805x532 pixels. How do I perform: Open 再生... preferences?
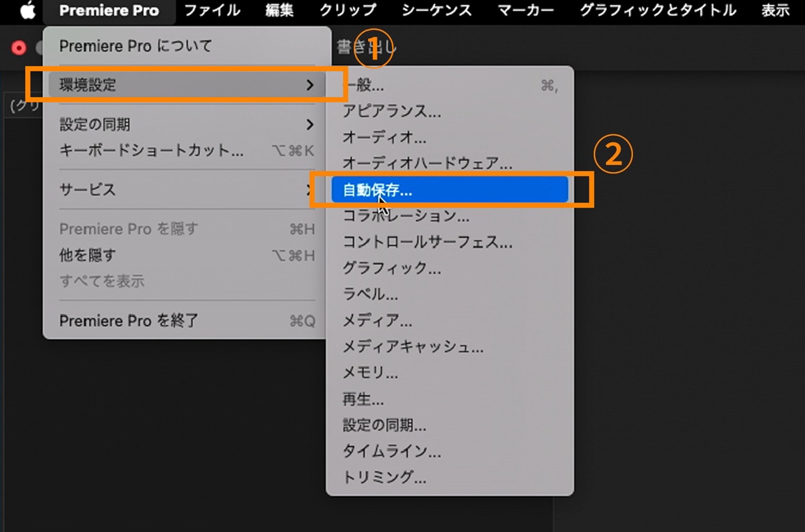pos(450,400)
